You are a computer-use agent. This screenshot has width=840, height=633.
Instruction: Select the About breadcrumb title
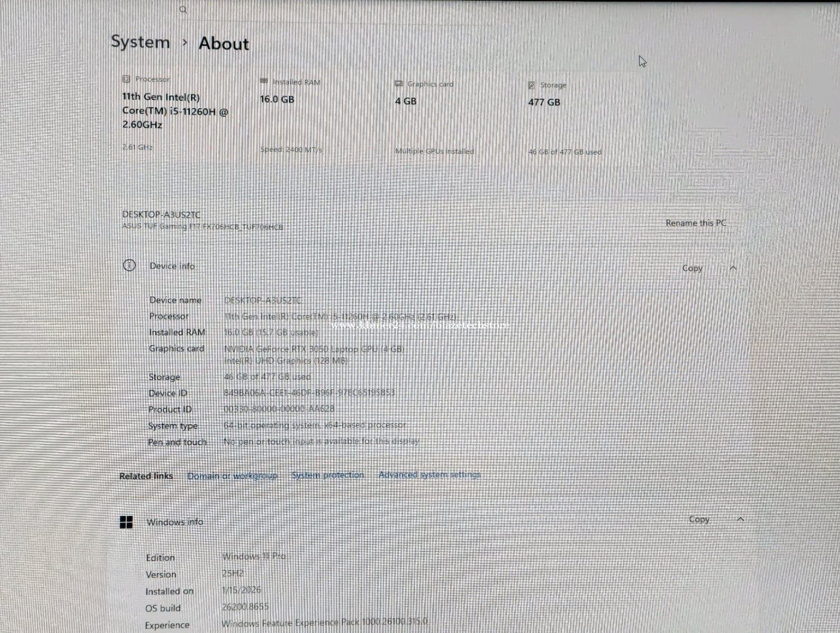(224, 44)
